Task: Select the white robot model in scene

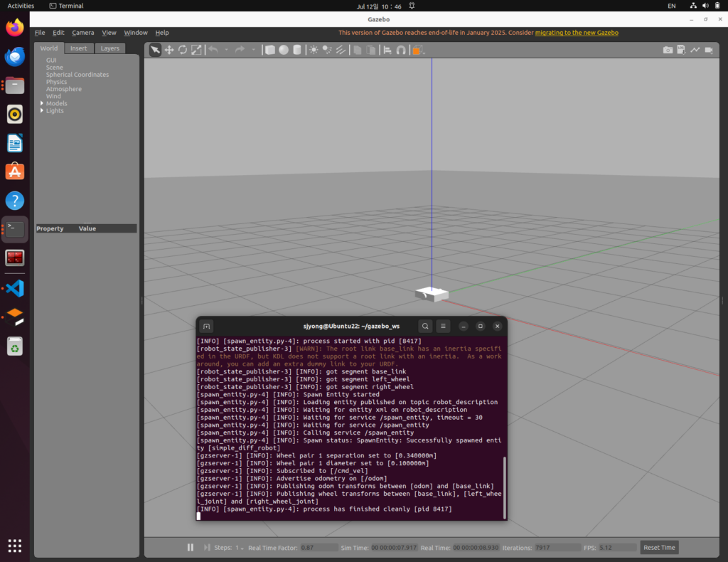Action: tap(432, 294)
